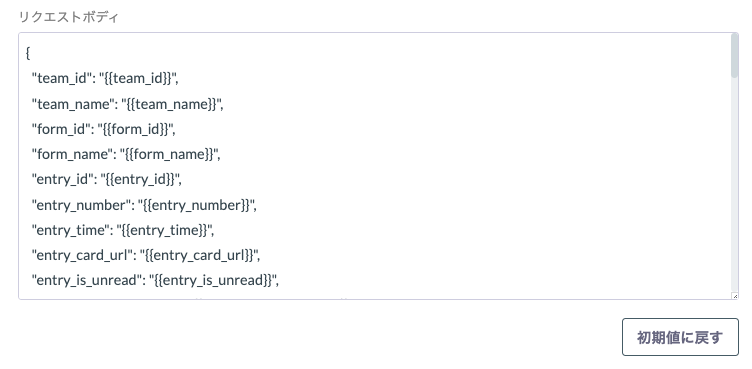Click the {{team_id}} placeholder value
Image resolution: width=752 pixels, height=369 pixels.
tap(138, 78)
